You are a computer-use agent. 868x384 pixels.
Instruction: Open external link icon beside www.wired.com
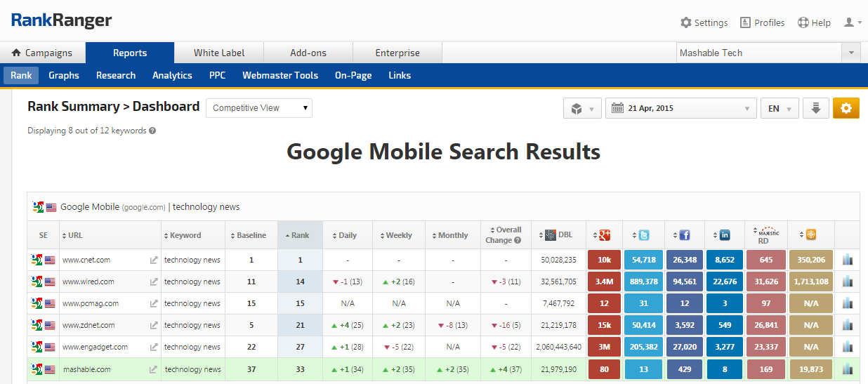coord(153,282)
